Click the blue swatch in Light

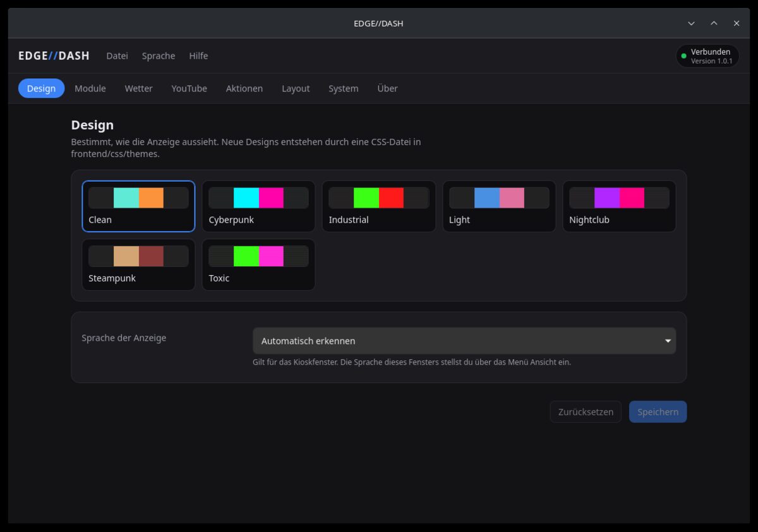487,198
